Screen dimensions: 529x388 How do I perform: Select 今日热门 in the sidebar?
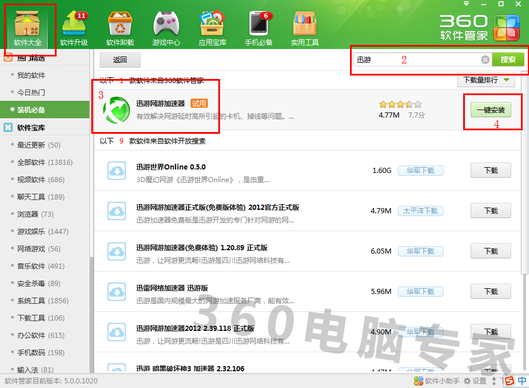tap(31, 92)
